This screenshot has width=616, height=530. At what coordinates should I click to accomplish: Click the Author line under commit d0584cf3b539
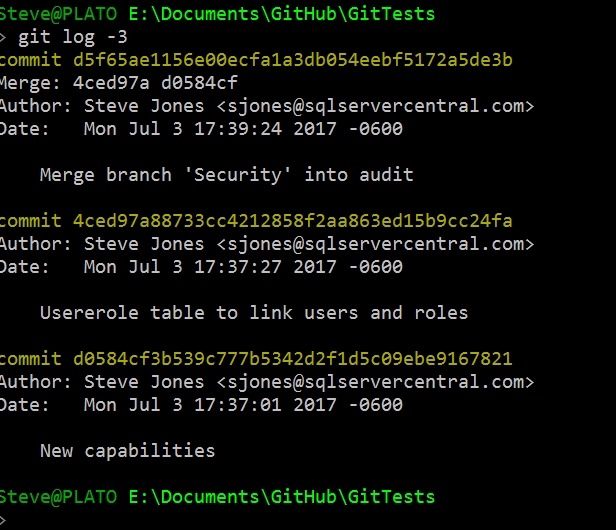[x=266, y=382]
